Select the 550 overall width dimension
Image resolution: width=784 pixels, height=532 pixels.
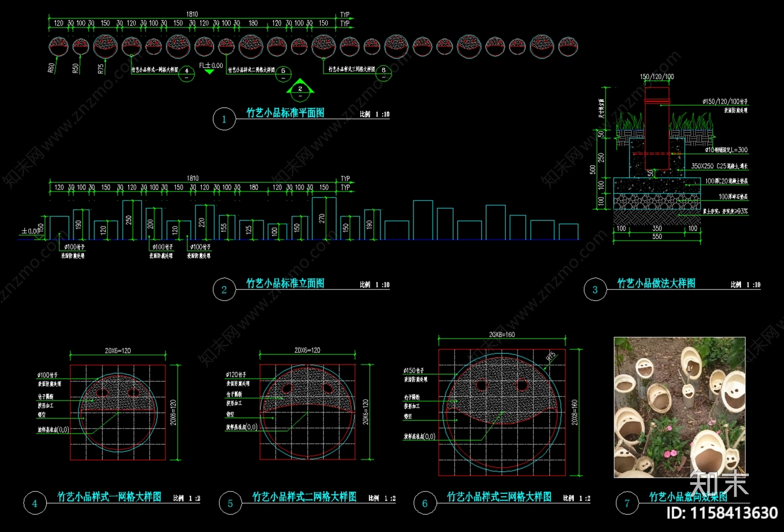click(x=657, y=237)
